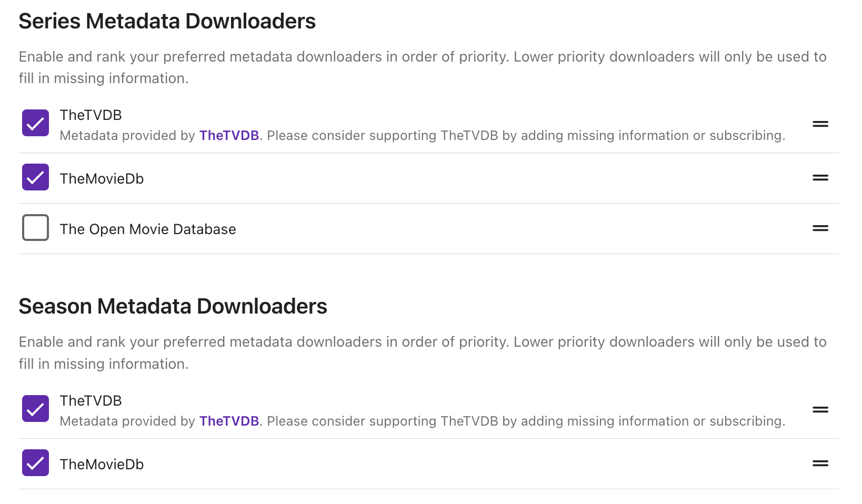Click the TheTVDB label text in Series section
The image size is (862, 504).
tap(91, 115)
